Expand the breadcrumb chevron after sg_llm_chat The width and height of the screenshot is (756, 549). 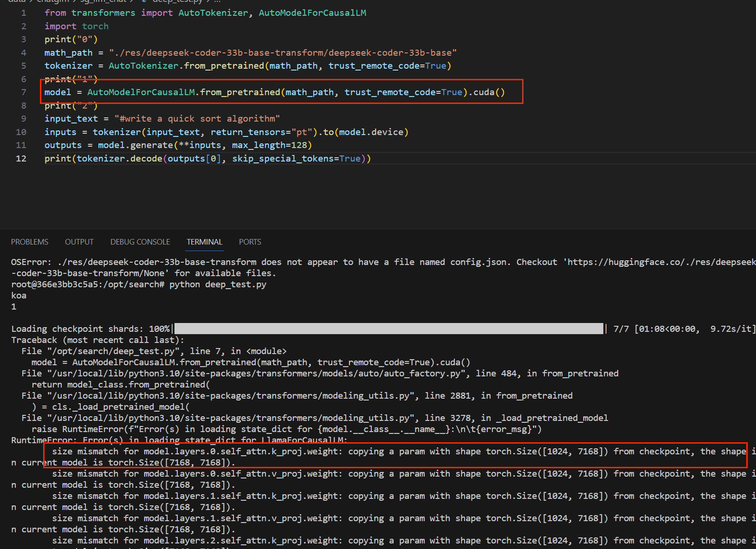click(x=132, y=1)
